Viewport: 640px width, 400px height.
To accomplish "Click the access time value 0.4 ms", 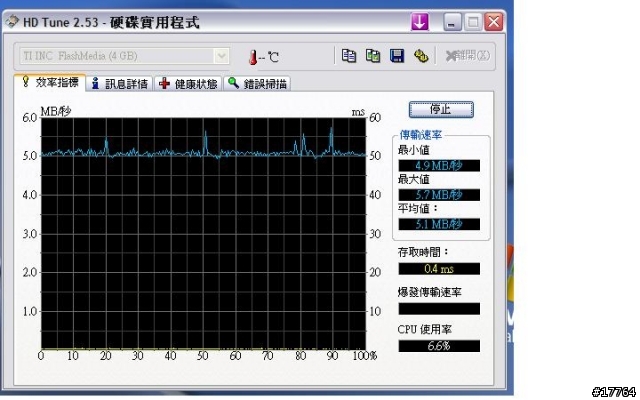I will point(439,269).
